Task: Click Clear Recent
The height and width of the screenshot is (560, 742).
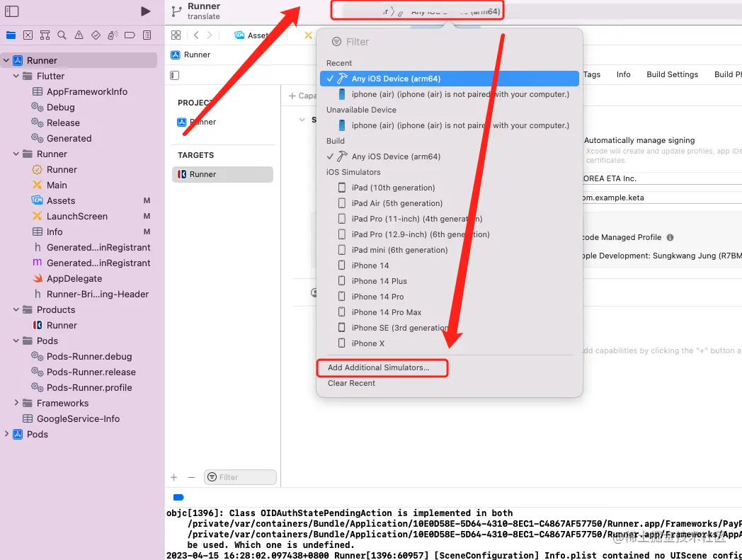Action: [351, 384]
